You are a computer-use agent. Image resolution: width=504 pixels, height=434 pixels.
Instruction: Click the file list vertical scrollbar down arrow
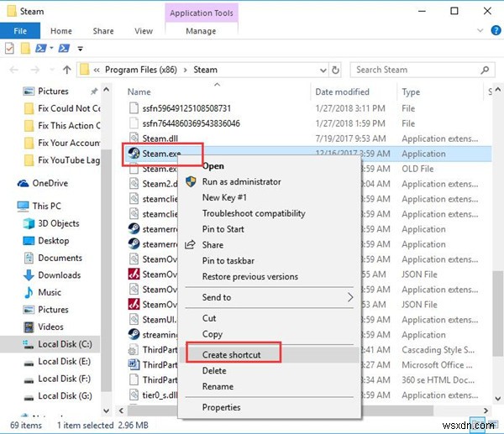pyautogui.click(x=497, y=399)
